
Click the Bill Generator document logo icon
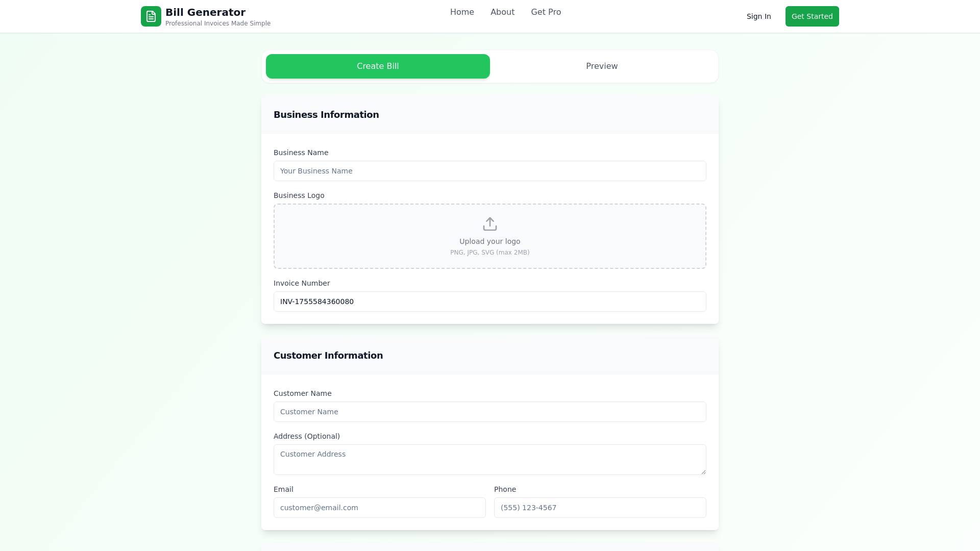click(x=151, y=16)
